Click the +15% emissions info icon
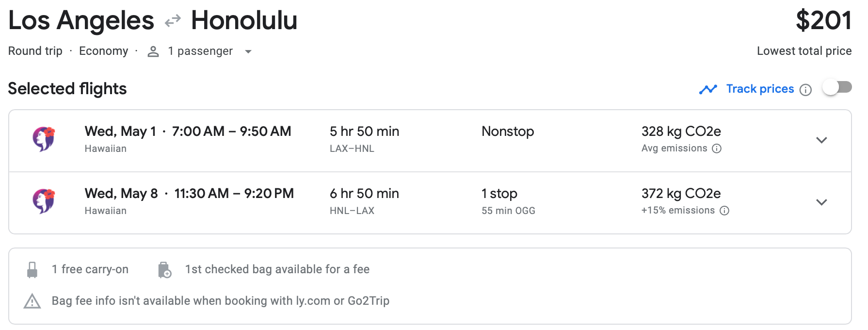 (x=724, y=211)
